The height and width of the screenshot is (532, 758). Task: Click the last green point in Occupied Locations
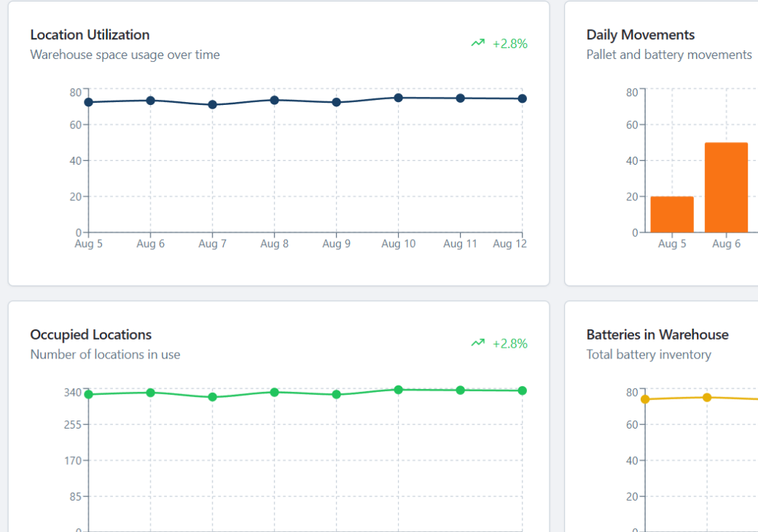pyautogui.click(x=523, y=391)
